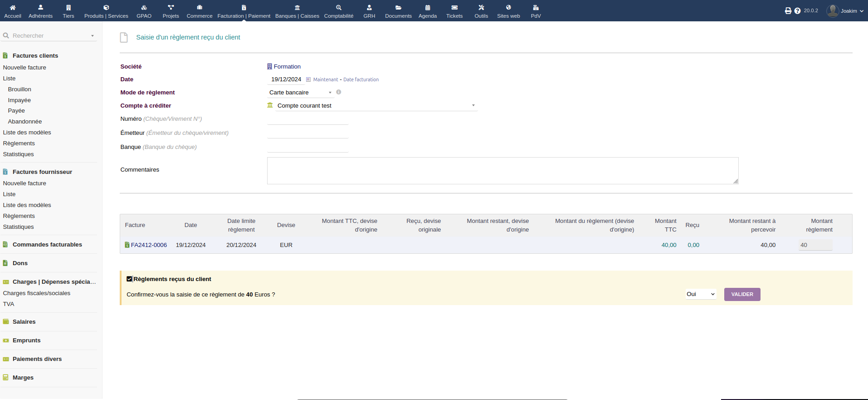Open the Mode de règlement dropdown
The height and width of the screenshot is (400, 868).
click(301, 93)
